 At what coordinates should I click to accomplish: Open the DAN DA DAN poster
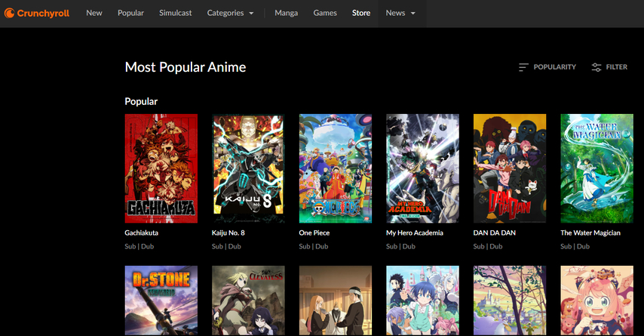[x=510, y=168]
